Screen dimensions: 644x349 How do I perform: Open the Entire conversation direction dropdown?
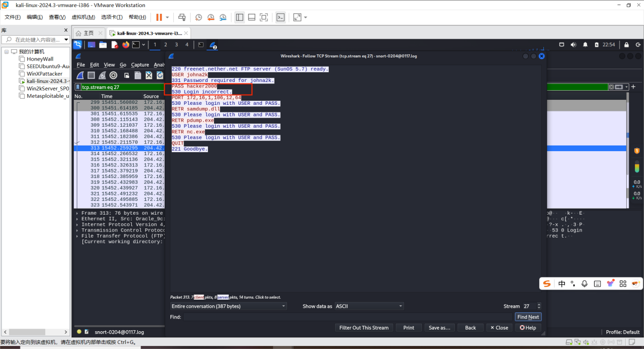click(229, 306)
